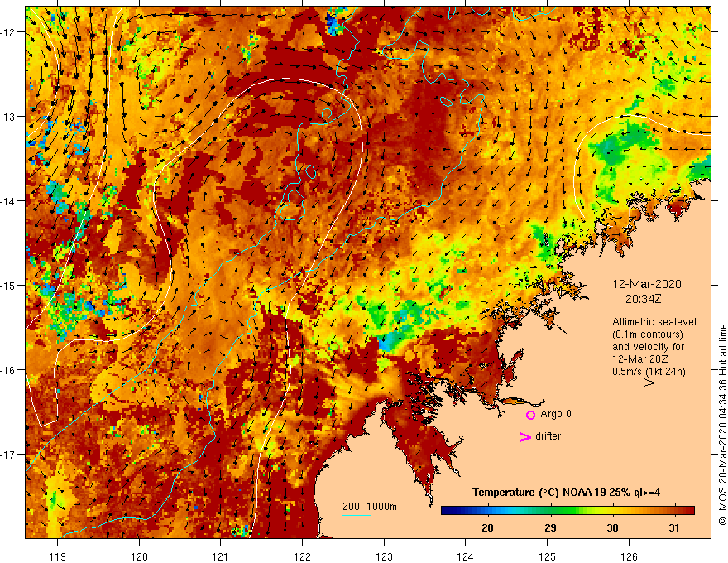Viewport: 728px width, 563px height.
Task: Click the velocity scale reference arrow
Action: [638, 383]
